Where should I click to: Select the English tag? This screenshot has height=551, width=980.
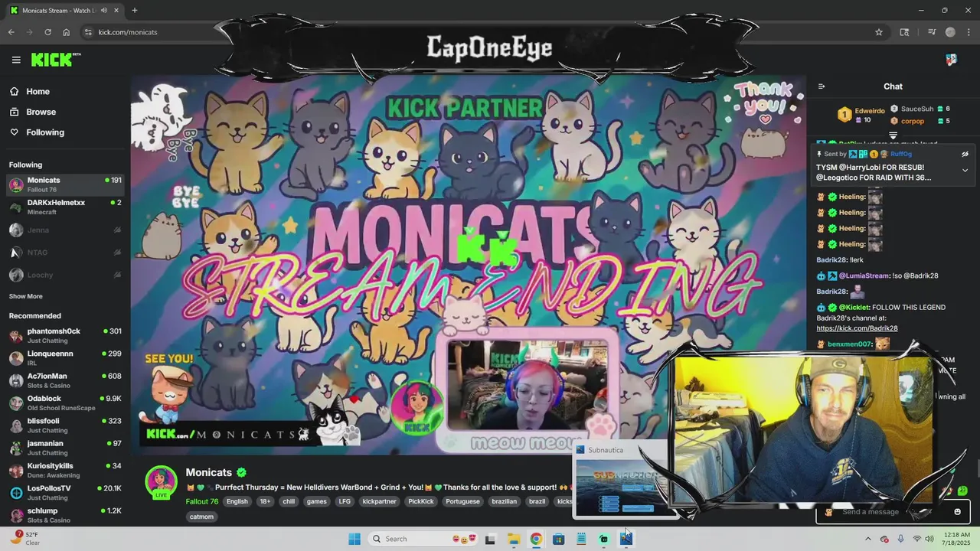(237, 501)
